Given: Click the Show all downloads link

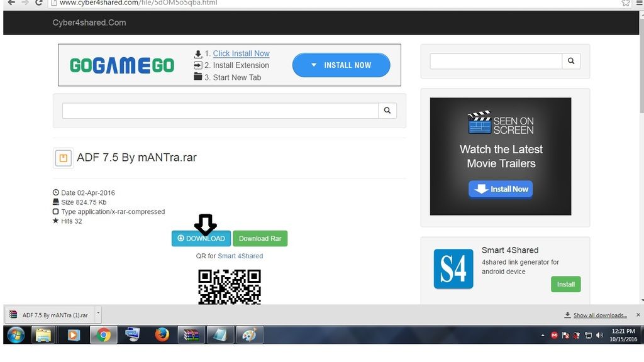Looking at the screenshot, I should click(x=599, y=315).
